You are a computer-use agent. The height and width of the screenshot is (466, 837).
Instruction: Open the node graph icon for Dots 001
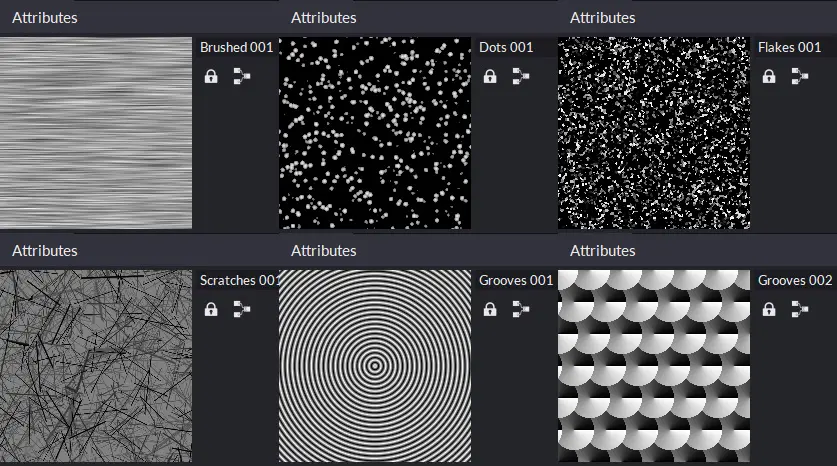click(521, 76)
